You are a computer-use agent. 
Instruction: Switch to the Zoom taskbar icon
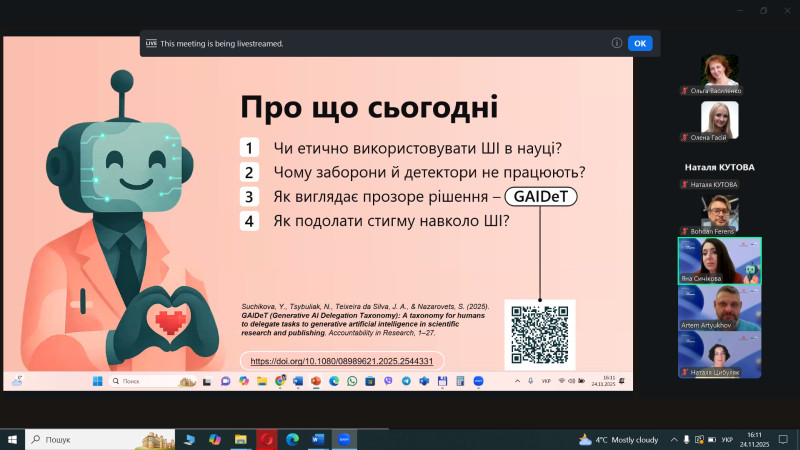345,439
